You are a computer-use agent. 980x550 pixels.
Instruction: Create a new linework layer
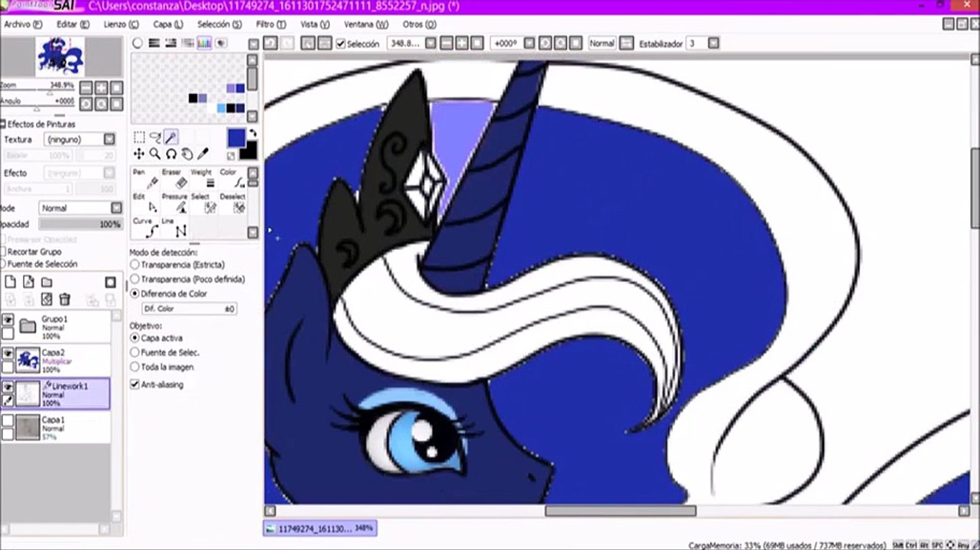28,282
